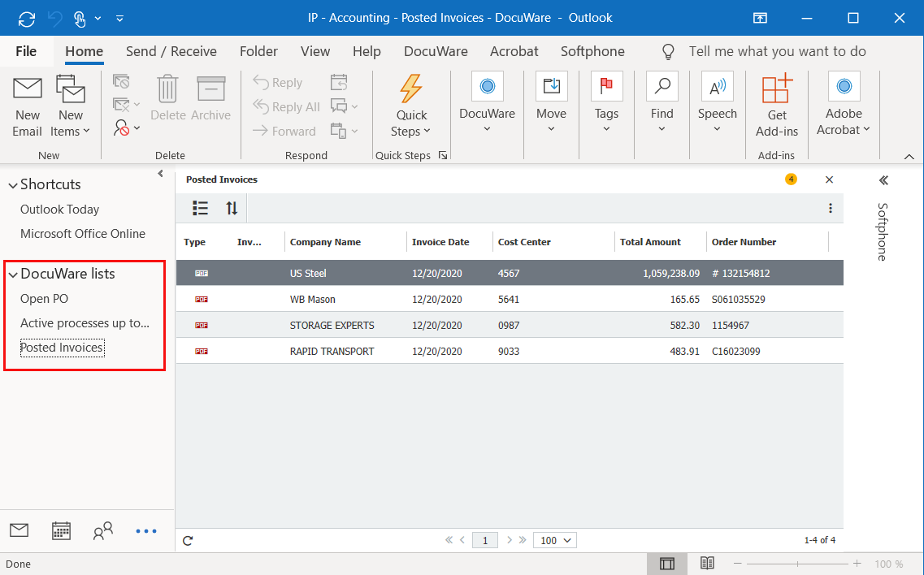The image size is (924, 575).
Task: Open the Active processes list link
Action: (85, 323)
